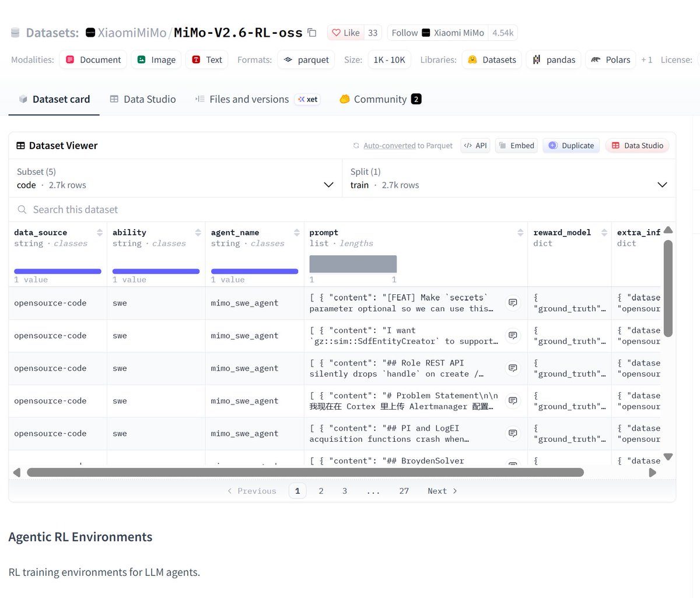Sort by the reward_model column
This screenshot has height=598, width=700.
click(x=604, y=233)
